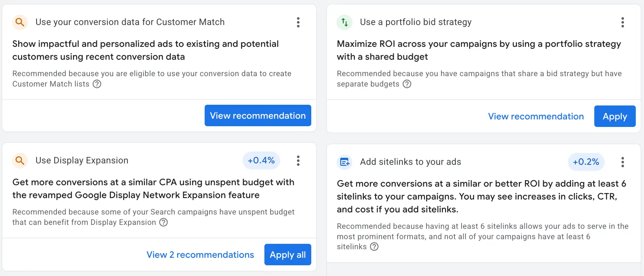Click the Add sitelinks card icon
Screen dimensions: 644x276
click(344, 162)
